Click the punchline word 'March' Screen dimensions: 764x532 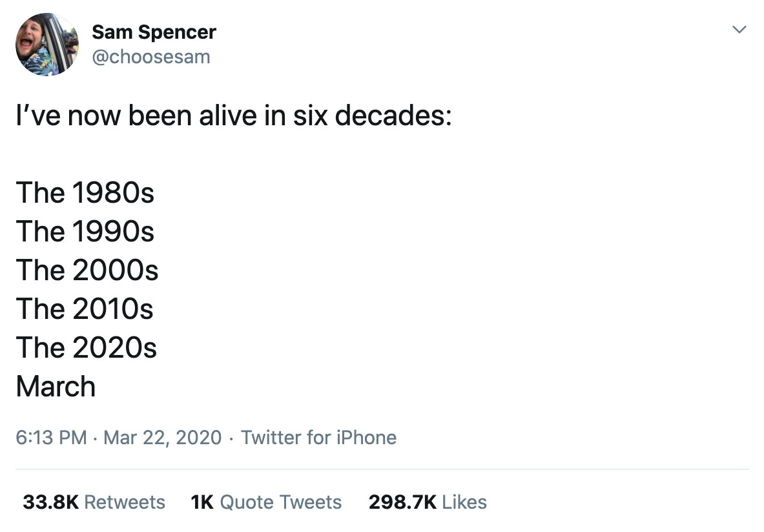coord(56,386)
